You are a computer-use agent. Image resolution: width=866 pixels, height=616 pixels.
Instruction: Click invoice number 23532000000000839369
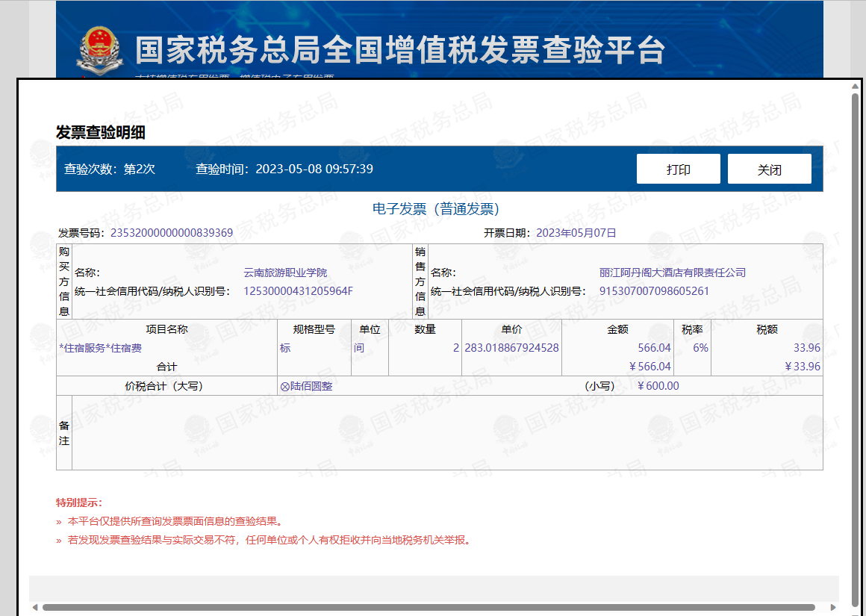click(172, 233)
